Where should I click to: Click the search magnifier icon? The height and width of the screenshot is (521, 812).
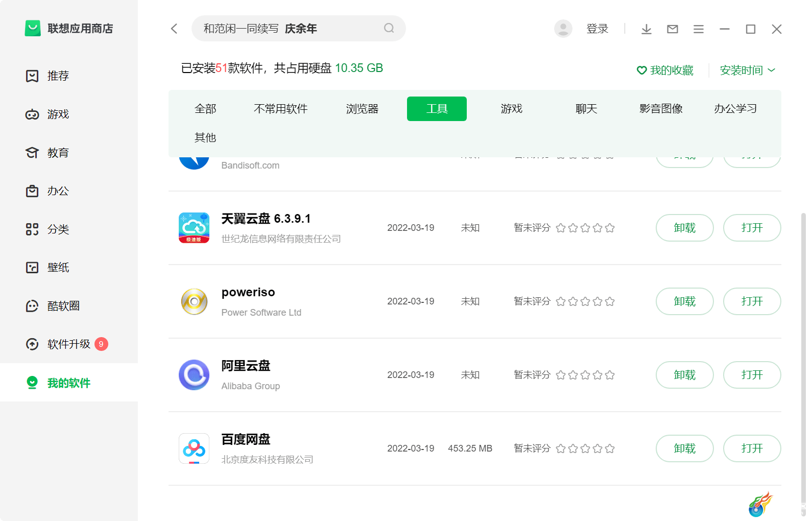coord(389,28)
